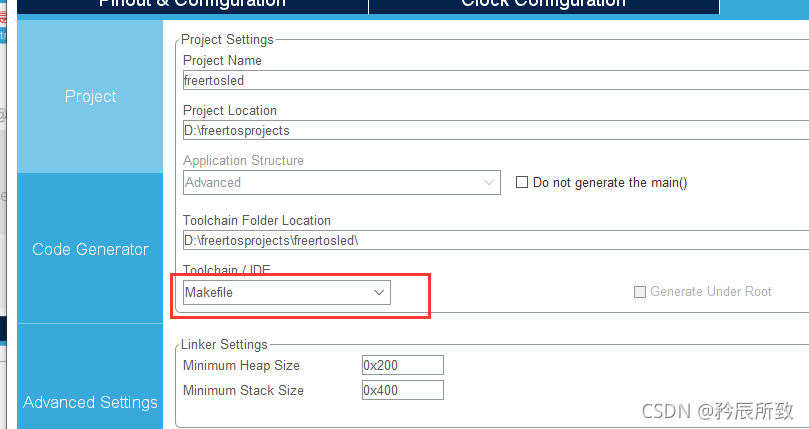The width and height of the screenshot is (809, 429).
Task: Enable Do not generate the main() checkbox
Action: click(521, 182)
